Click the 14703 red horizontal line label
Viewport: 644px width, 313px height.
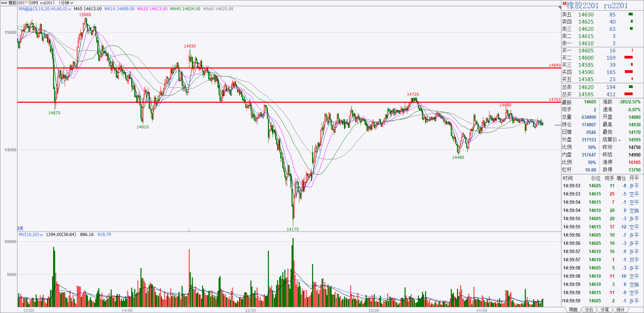point(555,100)
